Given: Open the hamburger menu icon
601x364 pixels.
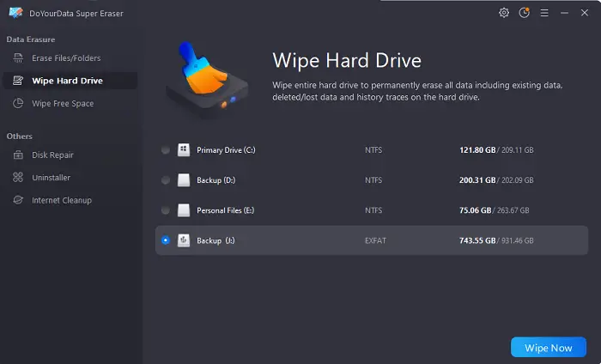Looking at the screenshot, I should click(544, 13).
